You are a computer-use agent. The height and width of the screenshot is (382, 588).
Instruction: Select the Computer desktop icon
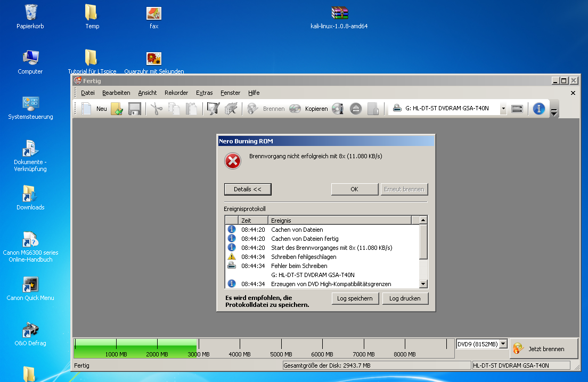[30, 62]
